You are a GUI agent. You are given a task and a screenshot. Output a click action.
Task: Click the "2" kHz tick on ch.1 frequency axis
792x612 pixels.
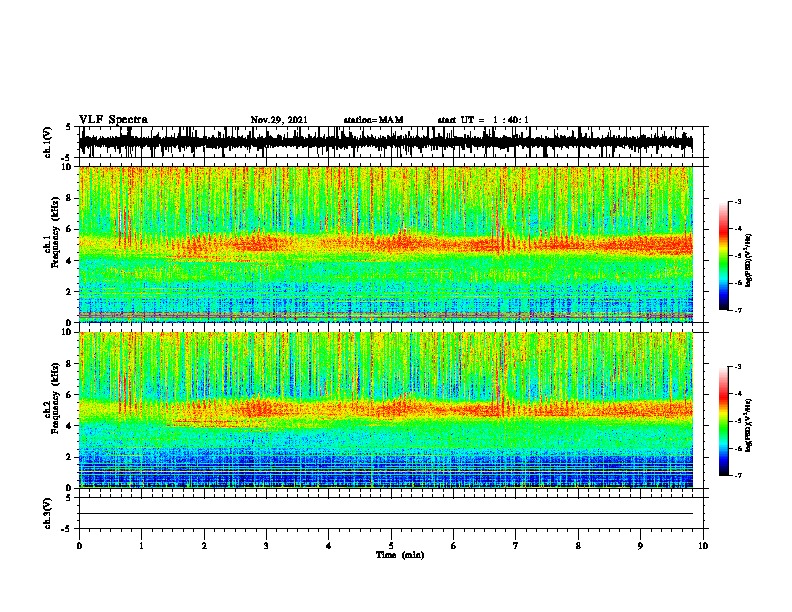[x=69, y=291]
